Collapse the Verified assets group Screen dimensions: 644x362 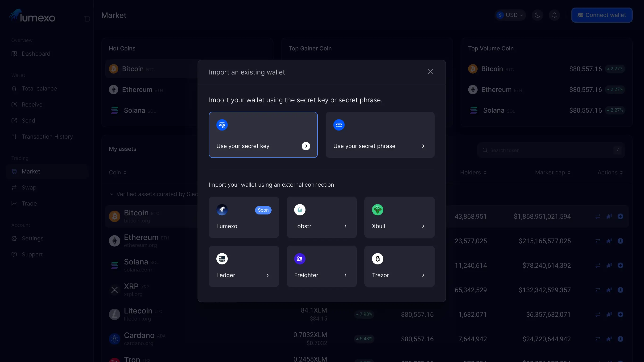[111, 194]
